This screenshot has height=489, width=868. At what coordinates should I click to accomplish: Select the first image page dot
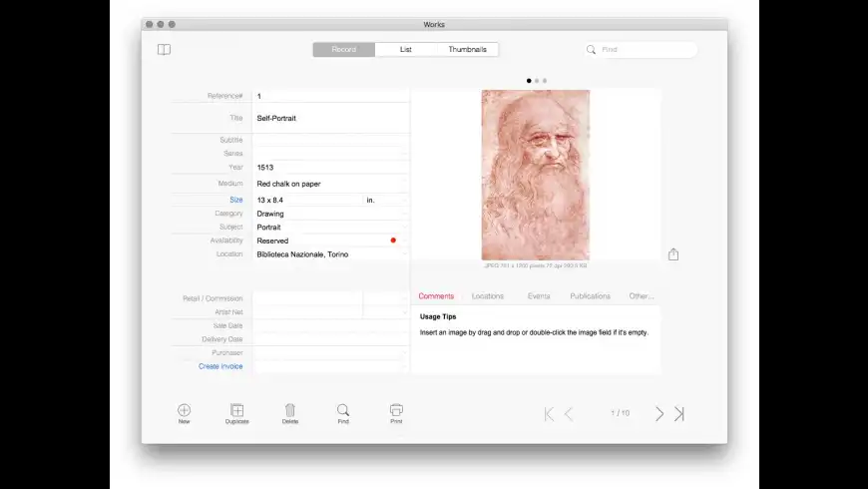point(529,81)
